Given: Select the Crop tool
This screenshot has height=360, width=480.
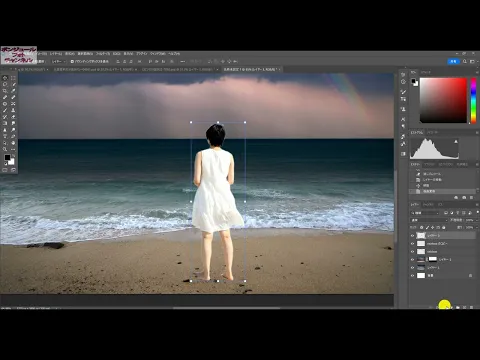Looking at the screenshot, I should pos(5,91).
